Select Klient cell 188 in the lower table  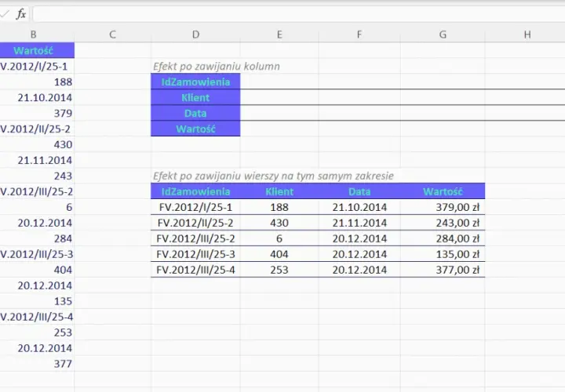(x=279, y=207)
